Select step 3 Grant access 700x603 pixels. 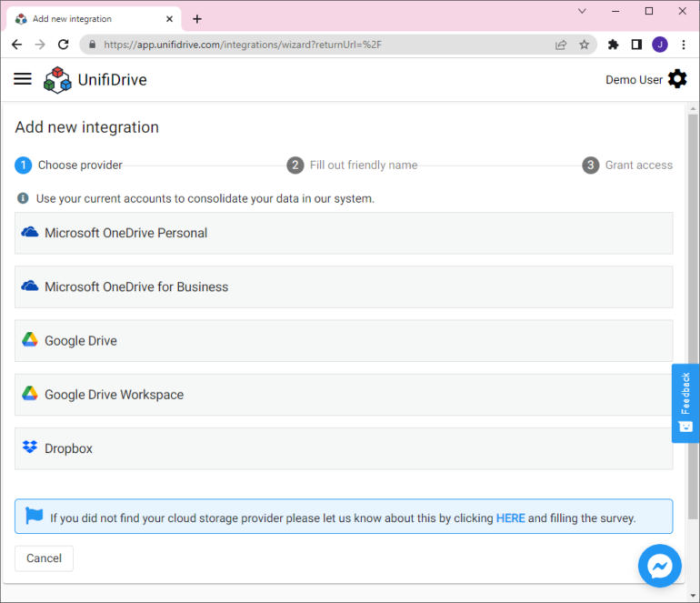[x=627, y=166]
